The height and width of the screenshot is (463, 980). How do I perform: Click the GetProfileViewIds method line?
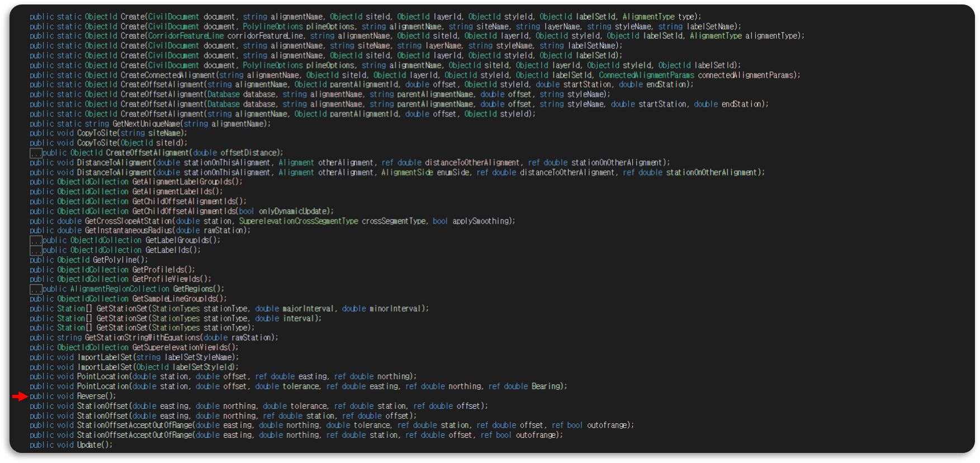(x=120, y=279)
